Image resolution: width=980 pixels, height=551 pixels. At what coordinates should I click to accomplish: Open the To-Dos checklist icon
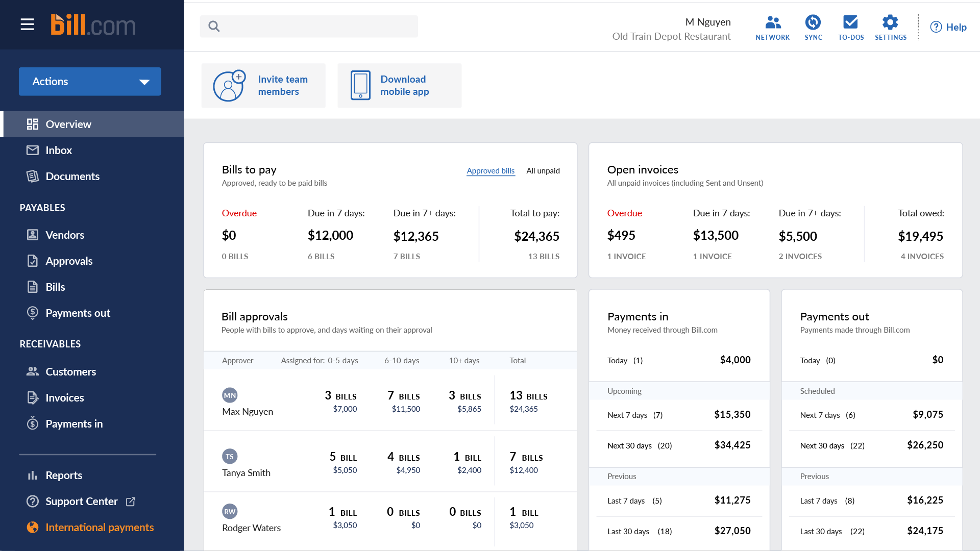tap(851, 22)
